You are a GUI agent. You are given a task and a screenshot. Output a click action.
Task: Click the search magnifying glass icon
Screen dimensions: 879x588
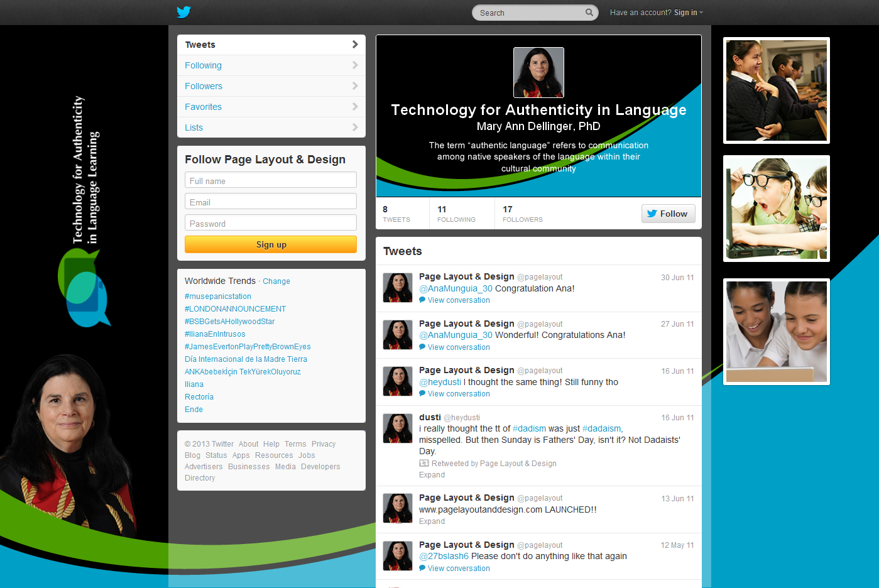[x=589, y=13]
